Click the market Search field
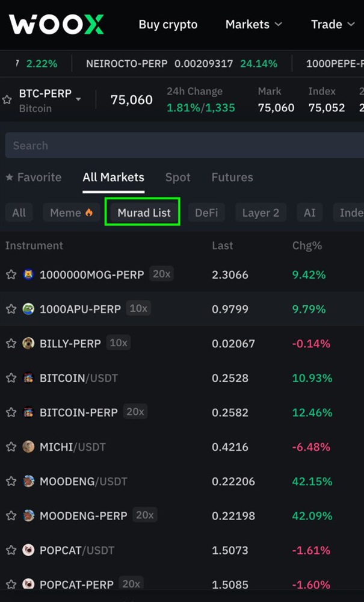Screen dimensions: 364x602 180,146
